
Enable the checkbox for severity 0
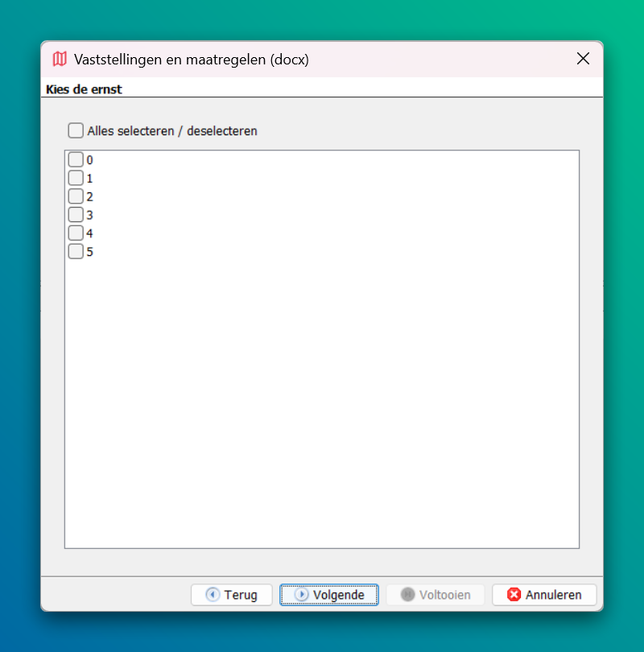click(76, 159)
